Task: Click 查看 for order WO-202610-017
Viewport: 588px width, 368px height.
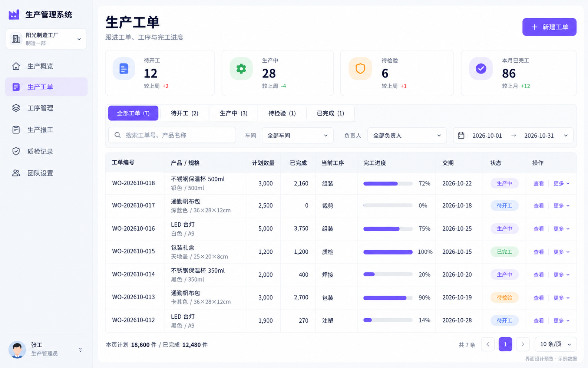Action: [x=539, y=206]
